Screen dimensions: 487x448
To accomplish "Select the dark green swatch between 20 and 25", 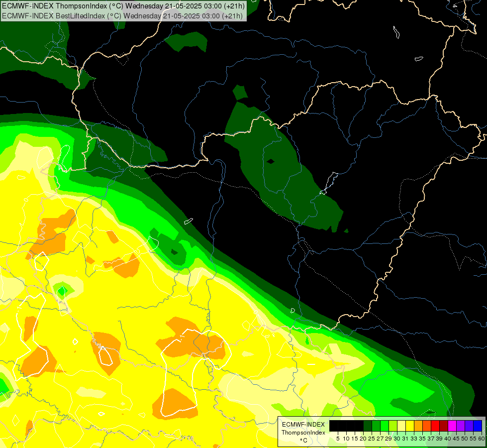I will click(368, 426).
